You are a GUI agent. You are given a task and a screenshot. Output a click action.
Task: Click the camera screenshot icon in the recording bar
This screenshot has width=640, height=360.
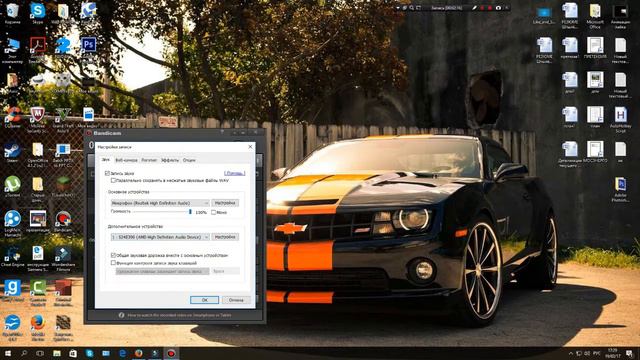coord(498,8)
